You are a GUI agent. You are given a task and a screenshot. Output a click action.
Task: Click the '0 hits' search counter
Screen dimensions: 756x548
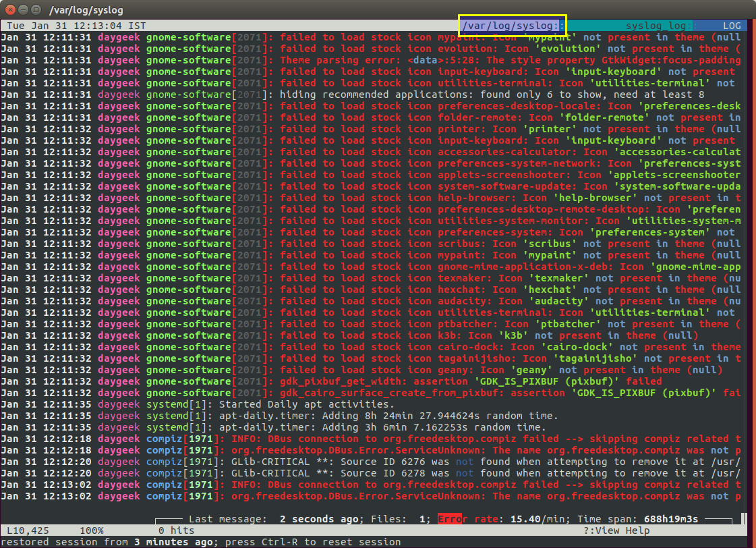pos(177,530)
